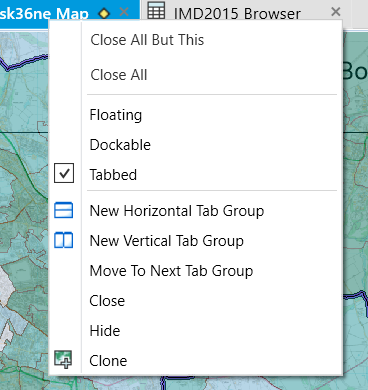Click New Horizontal Tab Group icon
The image size is (368, 390).
click(64, 210)
